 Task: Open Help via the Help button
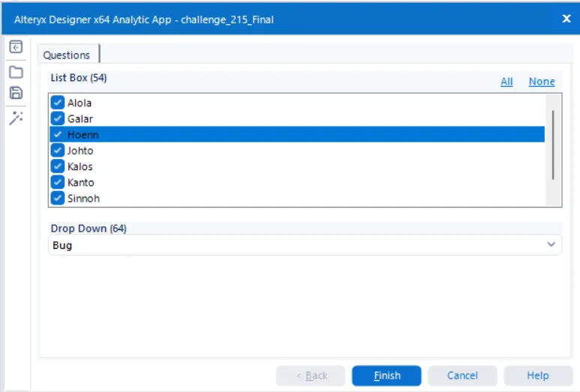point(538,376)
